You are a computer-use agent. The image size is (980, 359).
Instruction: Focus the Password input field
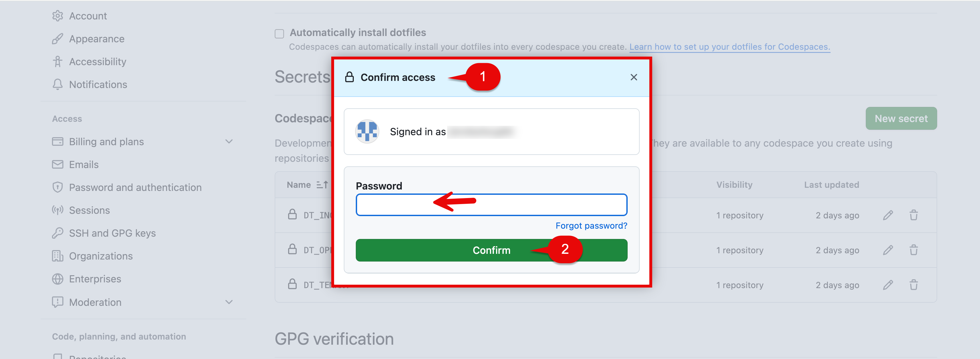[491, 205]
